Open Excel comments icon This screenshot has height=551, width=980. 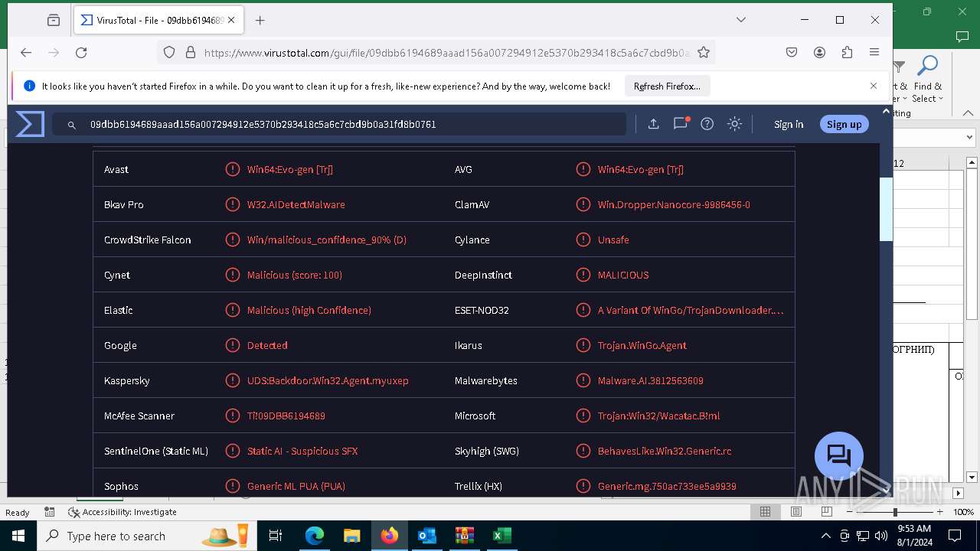pyautogui.click(x=962, y=36)
